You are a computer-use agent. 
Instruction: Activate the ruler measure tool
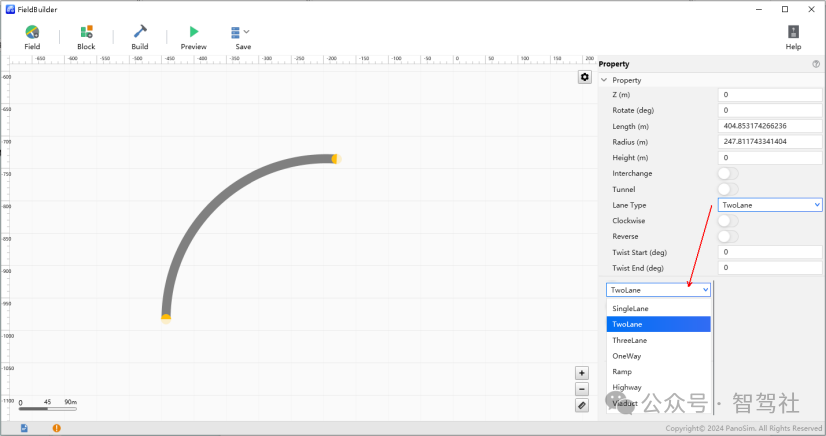(x=582, y=405)
